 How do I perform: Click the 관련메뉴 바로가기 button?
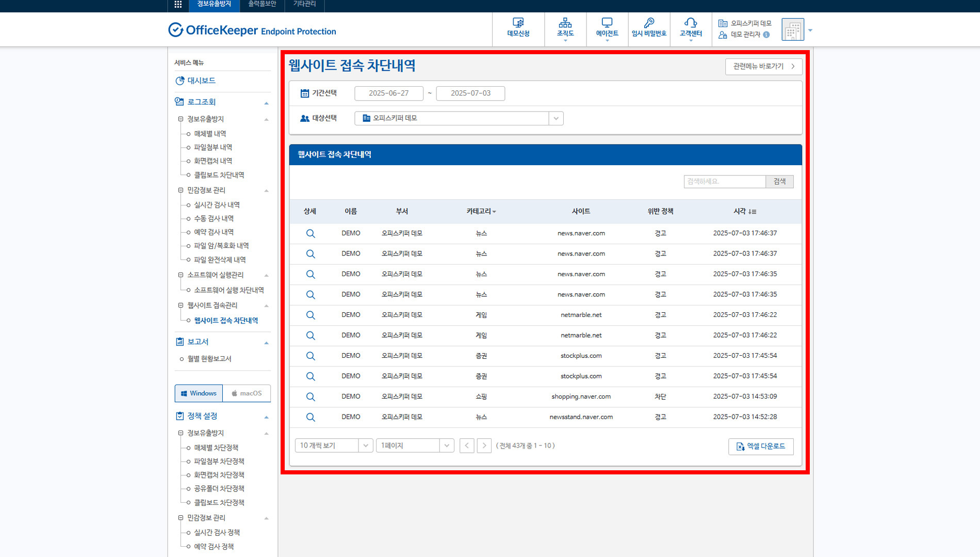pyautogui.click(x=763, y=67)
